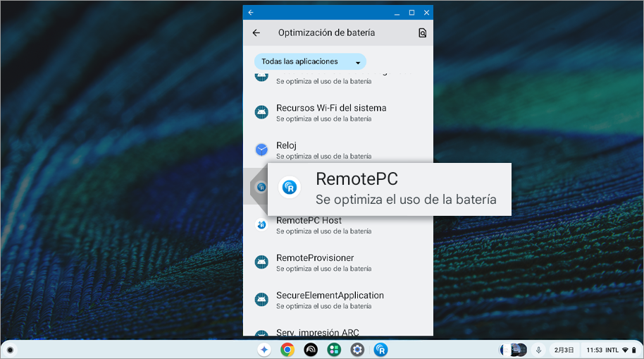This screenshot has width=644, height=359.
Task: Open the status tray showing 11:53 INTL
Action: [x=611, y=351]
